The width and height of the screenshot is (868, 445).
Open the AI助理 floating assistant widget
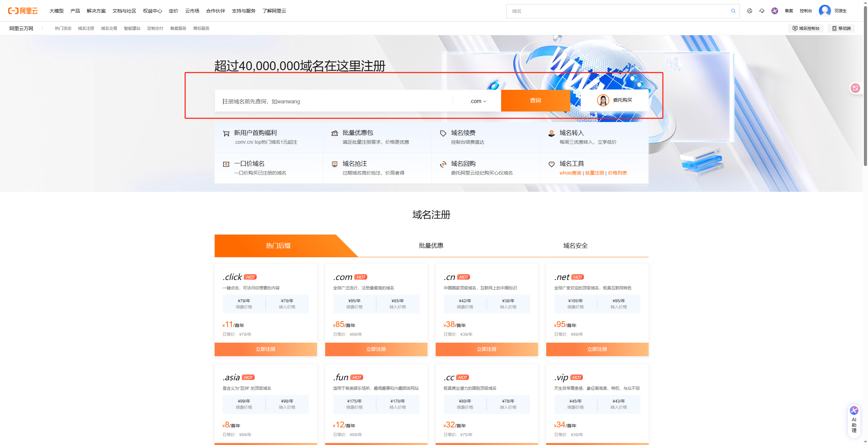pos(854,420)
